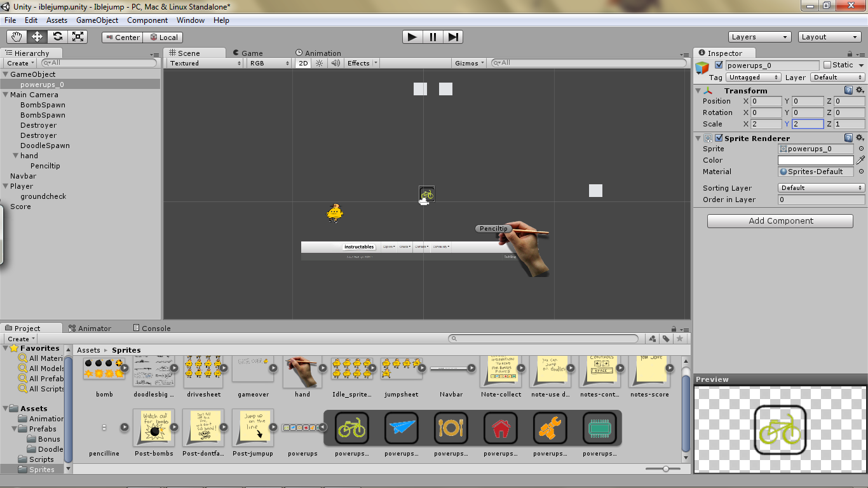Toggle the 2D scene view mode
Viewport: 868px width, 488px height.
point(303,63)
